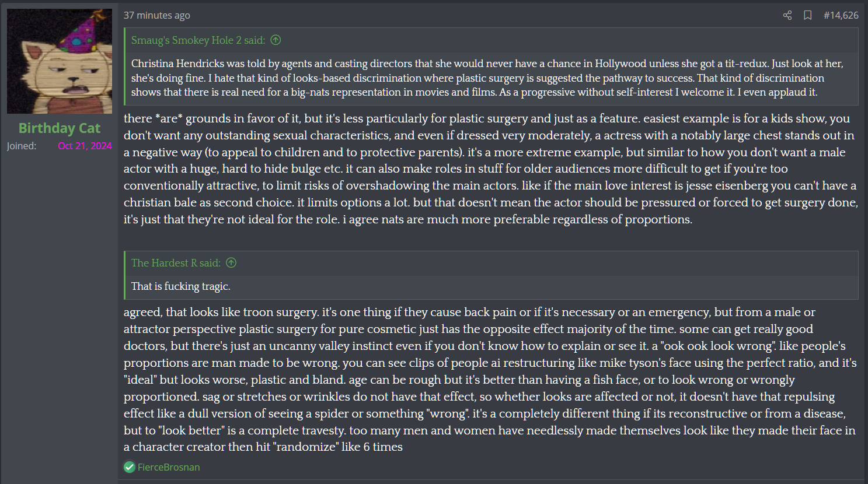Click the Joined label under the username
This screenshot has width=868, height=484.
[x=22, y=146]
